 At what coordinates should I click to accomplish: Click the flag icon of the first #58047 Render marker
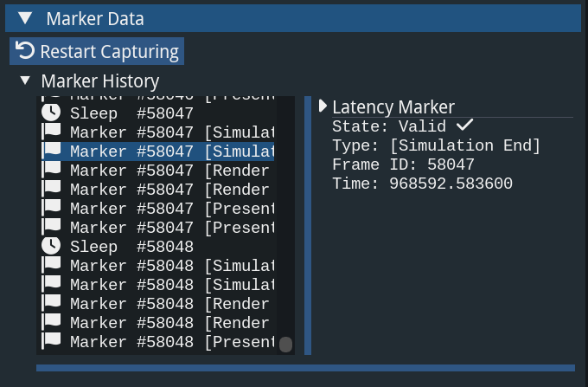tap(52, 170)
